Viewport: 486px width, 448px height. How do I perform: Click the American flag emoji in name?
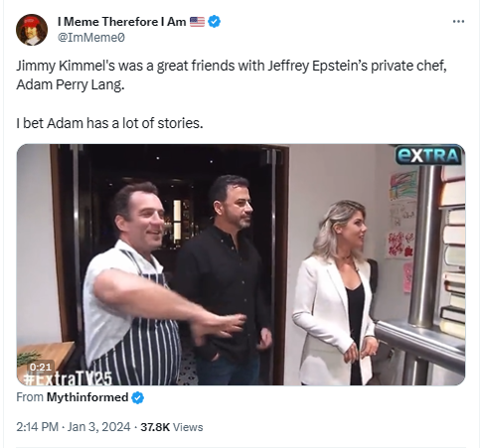197,22
